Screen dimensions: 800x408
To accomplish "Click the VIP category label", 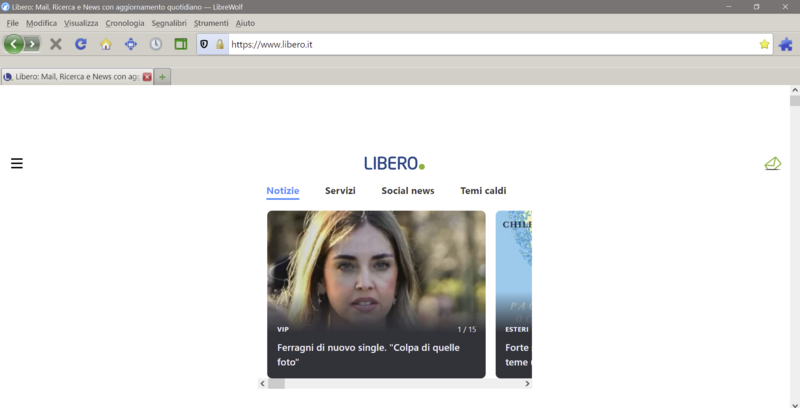I will click(x=283, y=329).
